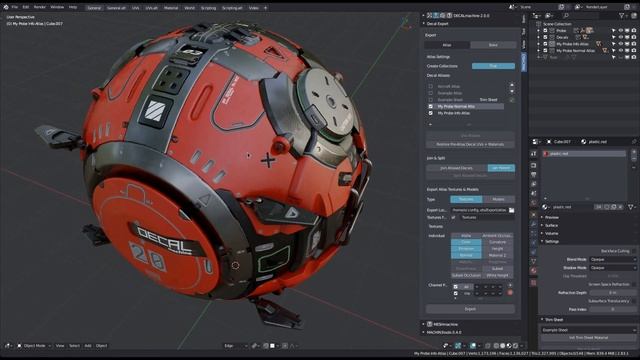
Task: Click Join Atlased Decals button
Action: 457,168
